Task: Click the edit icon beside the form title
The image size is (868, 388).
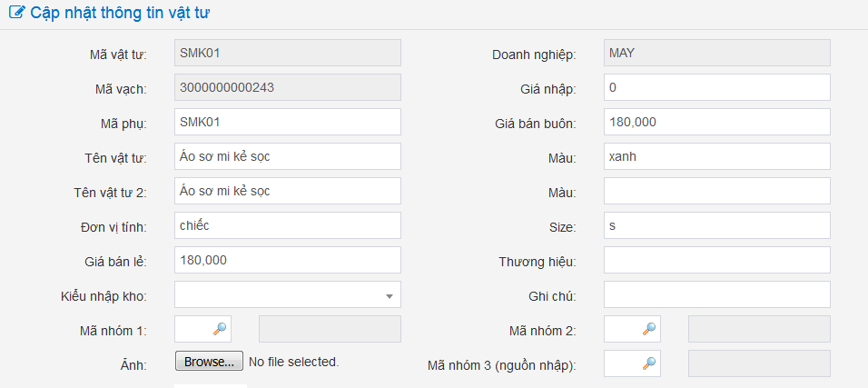Action: pos(16,14)
